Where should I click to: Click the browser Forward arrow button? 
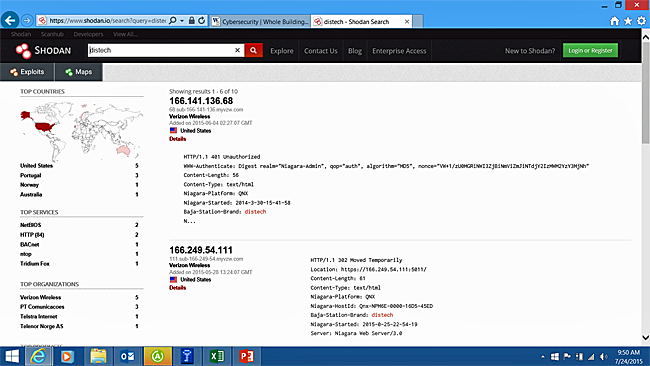pyautogui.click(x=27, y=20)
